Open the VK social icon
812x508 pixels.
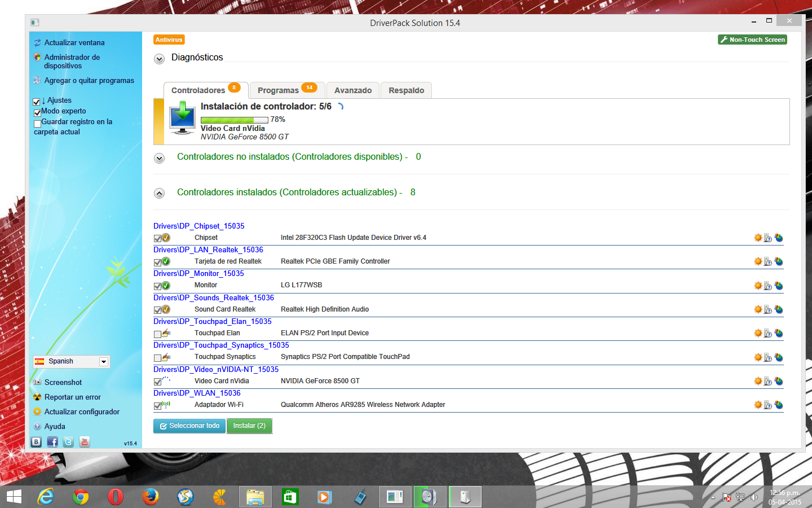[36, 442]
